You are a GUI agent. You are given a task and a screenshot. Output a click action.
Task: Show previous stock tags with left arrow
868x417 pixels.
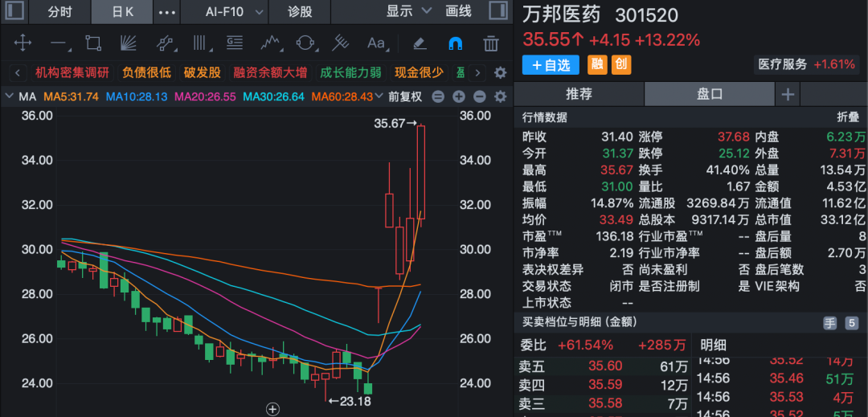pyautogui.click(x=18, y=72)
